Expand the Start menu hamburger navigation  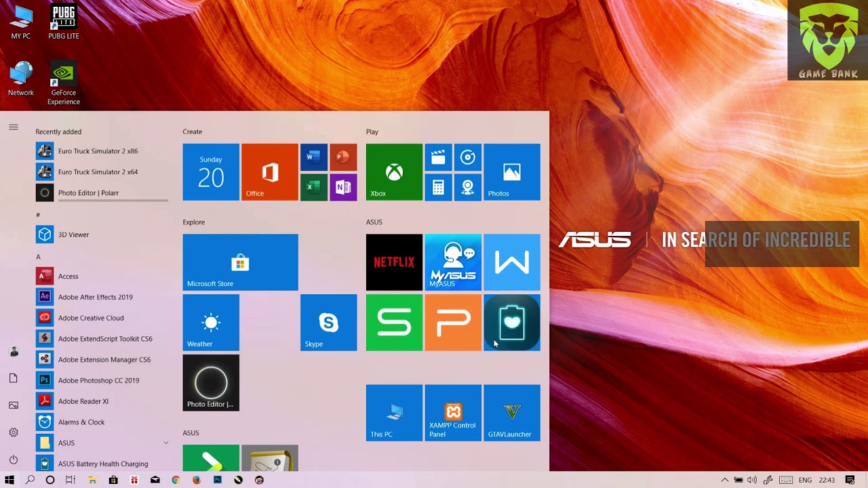(x=14, y=127)
